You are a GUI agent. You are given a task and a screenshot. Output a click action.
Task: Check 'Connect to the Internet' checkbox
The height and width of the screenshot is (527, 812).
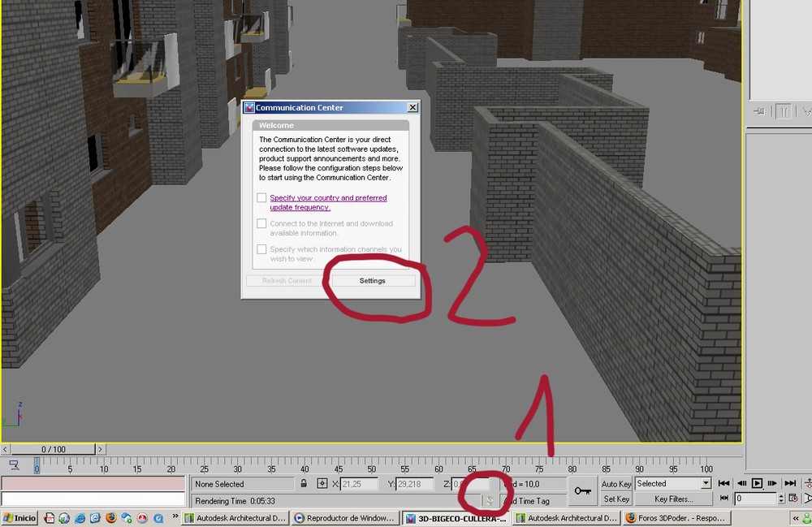pos(261,223)
